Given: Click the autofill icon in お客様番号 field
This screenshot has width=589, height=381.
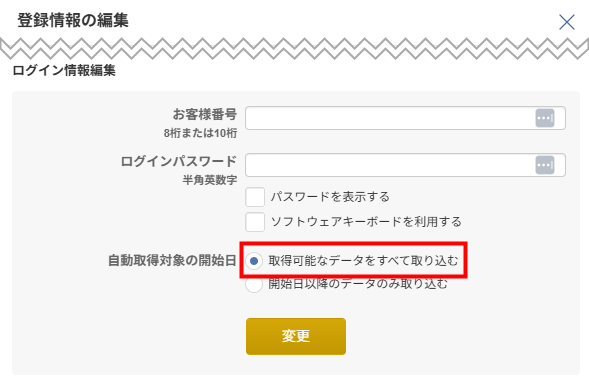Looking at the screenshot, I should pyautogui.click(x=545, y=118).
